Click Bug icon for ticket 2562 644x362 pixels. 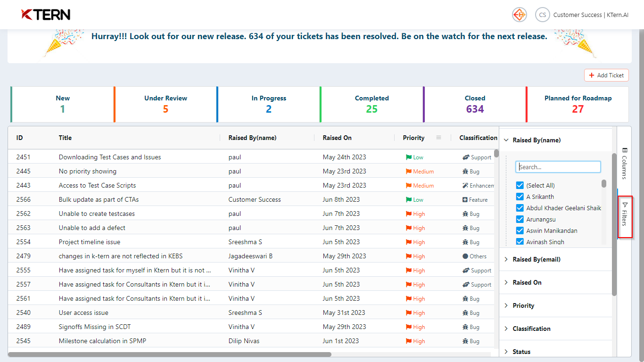(x=465, y=214)
